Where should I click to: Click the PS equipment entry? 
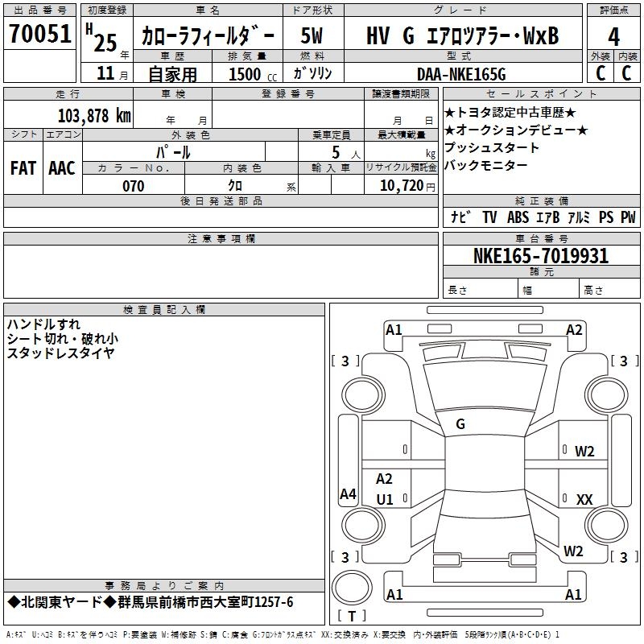point(606,217)
